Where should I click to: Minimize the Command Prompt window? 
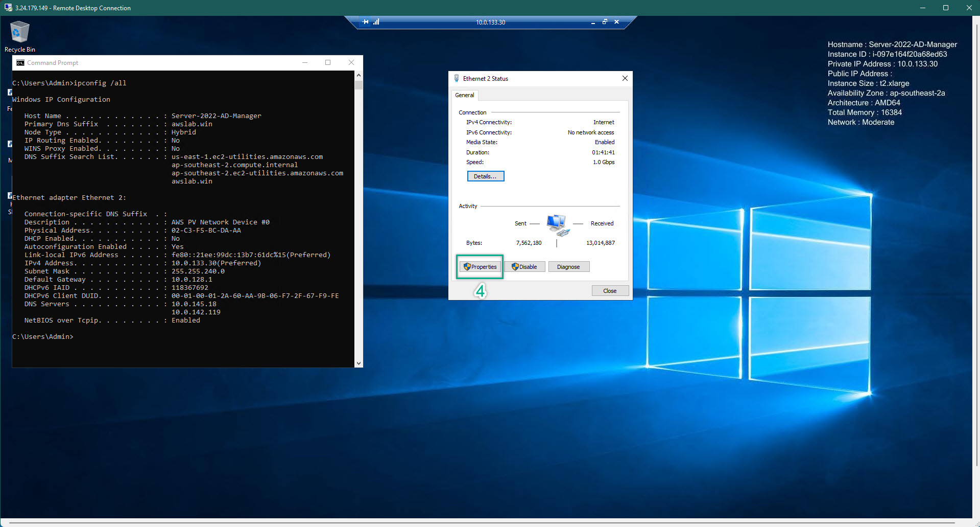click(305, 62)
